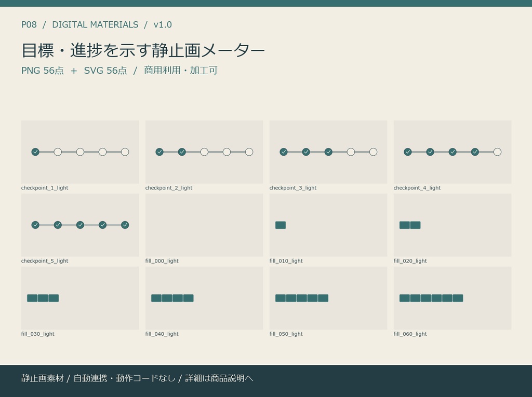Click the footer text 静止画素材
The height and width of the screenshot is (397, 532).
pyautogui.click(x=43, y=378)
